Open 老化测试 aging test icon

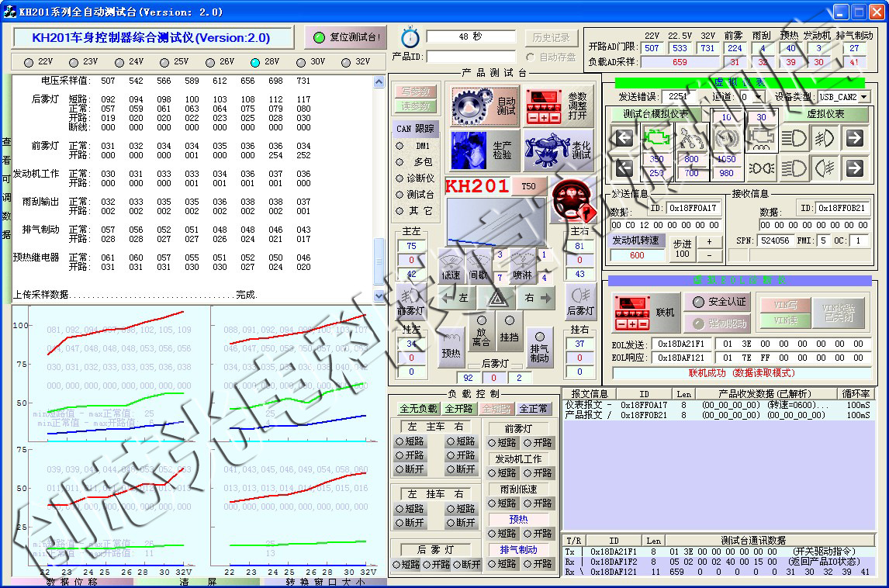pos(558,150)
